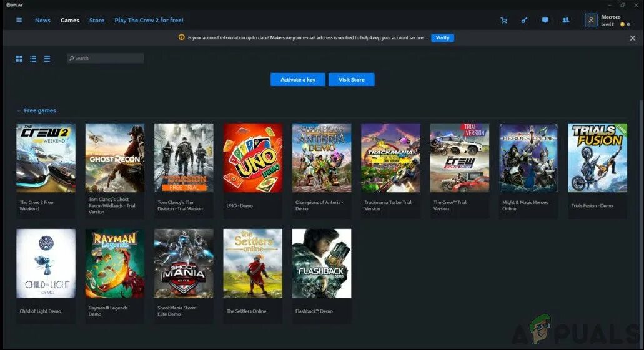Collapse the Free games section
644x350 pixels.
coord(19,111)
